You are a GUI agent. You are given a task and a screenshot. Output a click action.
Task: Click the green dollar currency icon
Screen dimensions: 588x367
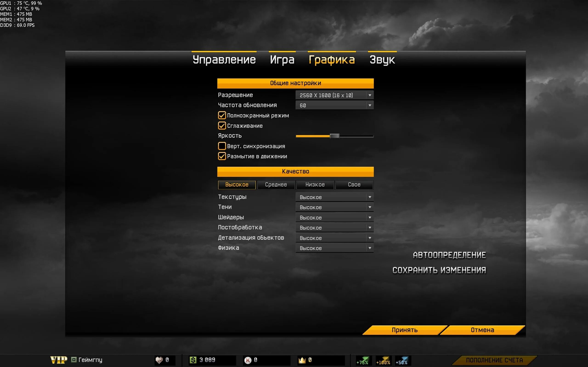[193, 360]
